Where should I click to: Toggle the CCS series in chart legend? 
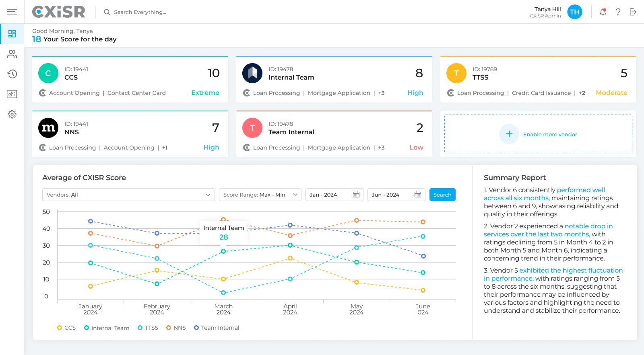(66, 328)
